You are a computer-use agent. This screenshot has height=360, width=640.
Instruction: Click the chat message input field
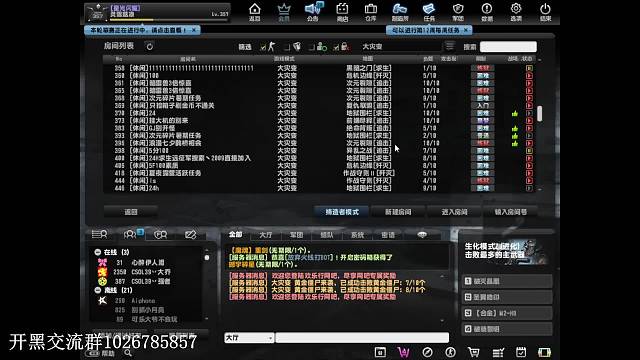(x=362, y=338)
